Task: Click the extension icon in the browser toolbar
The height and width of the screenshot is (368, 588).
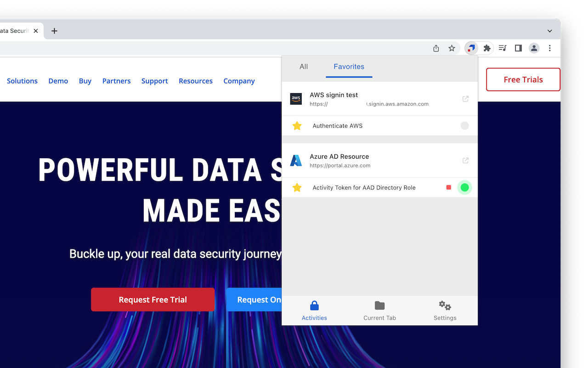Action: point(471,48)
